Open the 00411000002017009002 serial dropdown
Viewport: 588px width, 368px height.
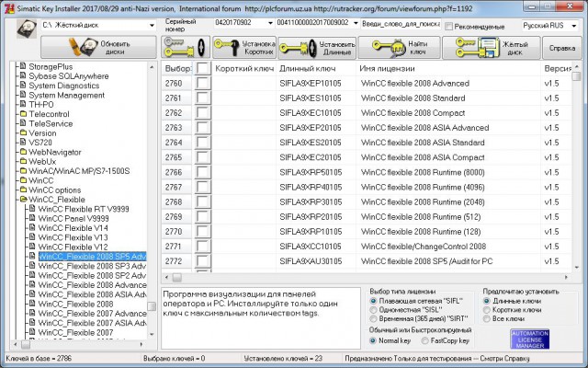coord(356,23)
